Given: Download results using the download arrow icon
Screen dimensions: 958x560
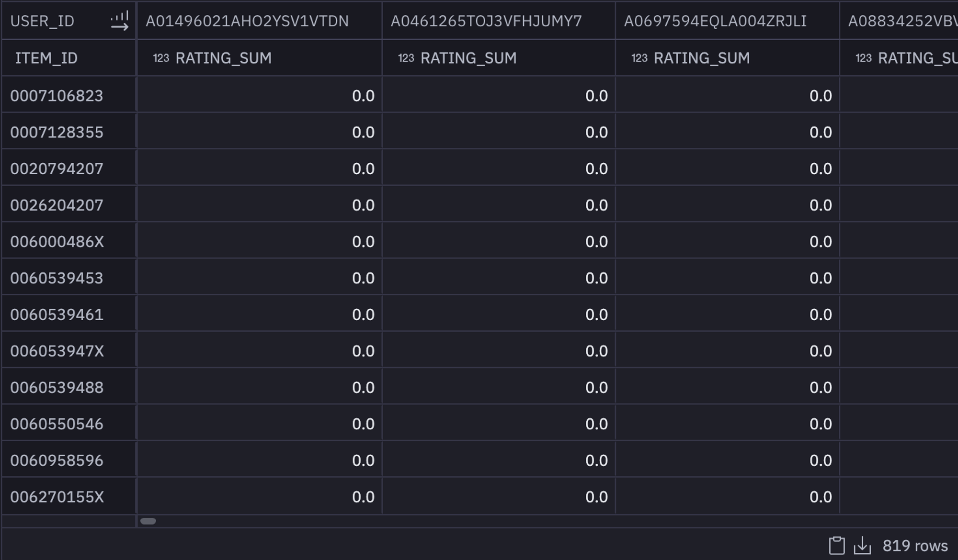Looking at the screenshot, I should (x=862, y=546).
